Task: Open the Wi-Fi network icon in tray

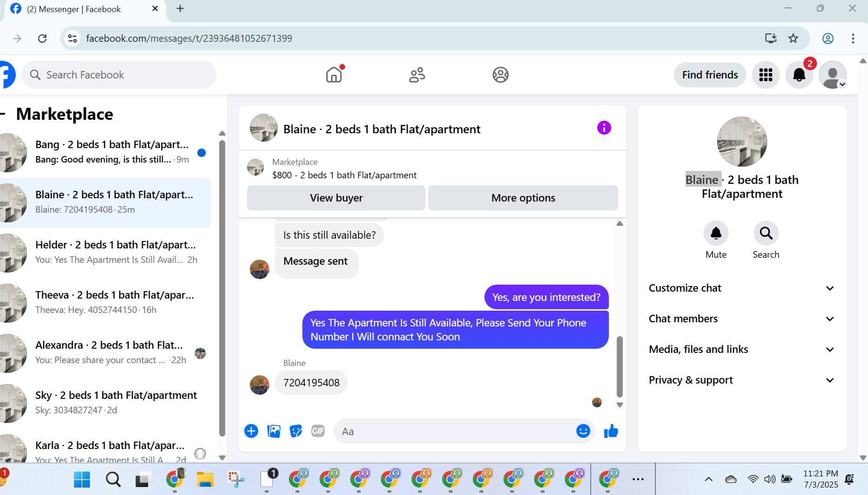Action: pyautogui.click(x=753, y=479)
